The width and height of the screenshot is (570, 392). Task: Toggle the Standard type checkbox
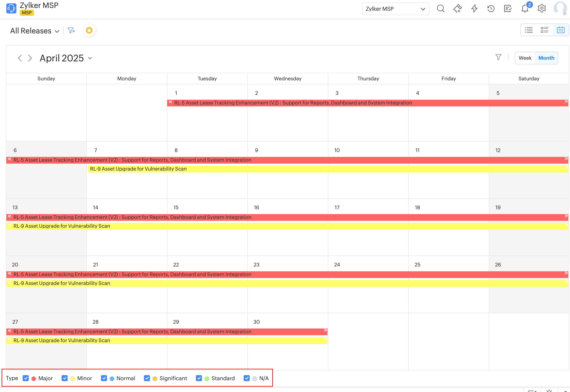tap(199, 378)
